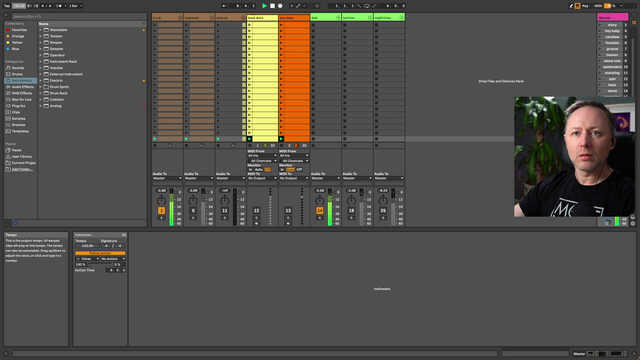The image size is (640, 360).
Task: Expand the Wavetable instrument folder
Action: point(40,30)
